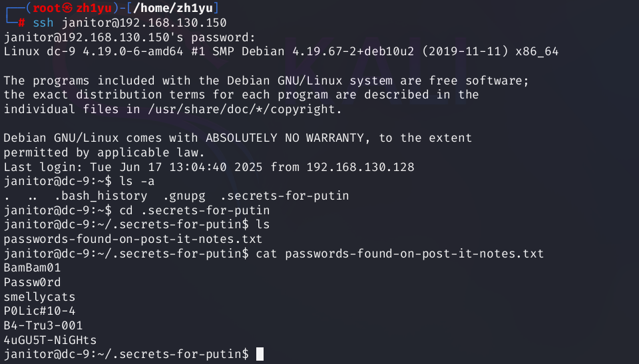Click the Last login timestamp line
The image size is (639, 364).
point(208,167)
